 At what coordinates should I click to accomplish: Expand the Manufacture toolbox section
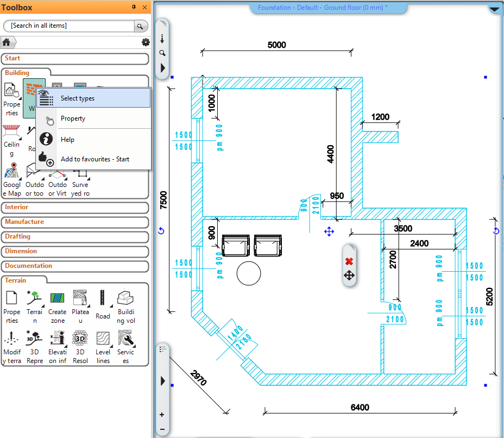(x=75, y=222)
